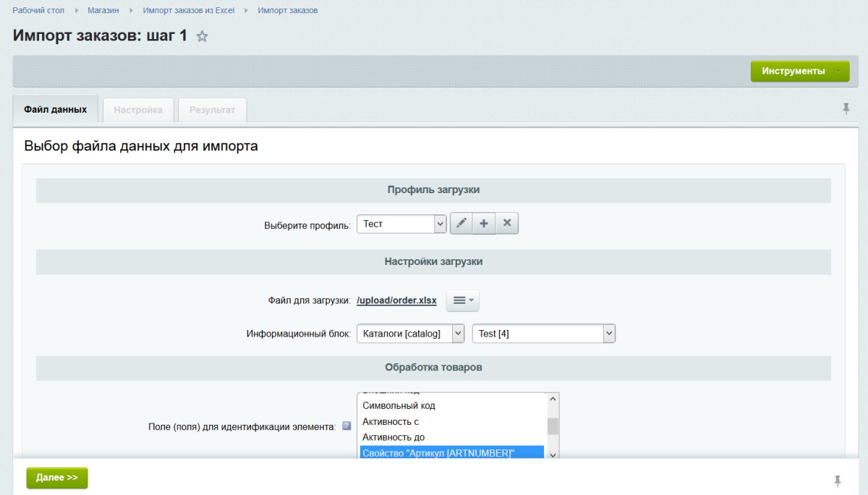Open the file selection menu icon
868x495 pixels.
tap(462, 300)
